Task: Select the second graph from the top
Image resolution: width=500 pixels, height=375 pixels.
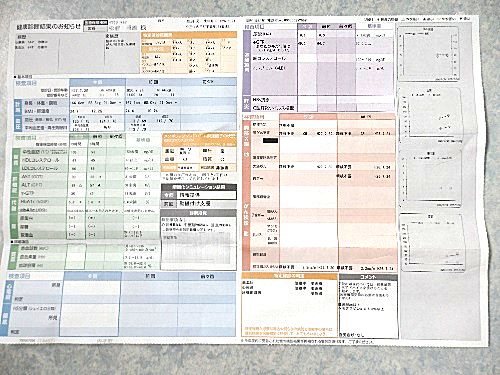Action: click(431, 115)
